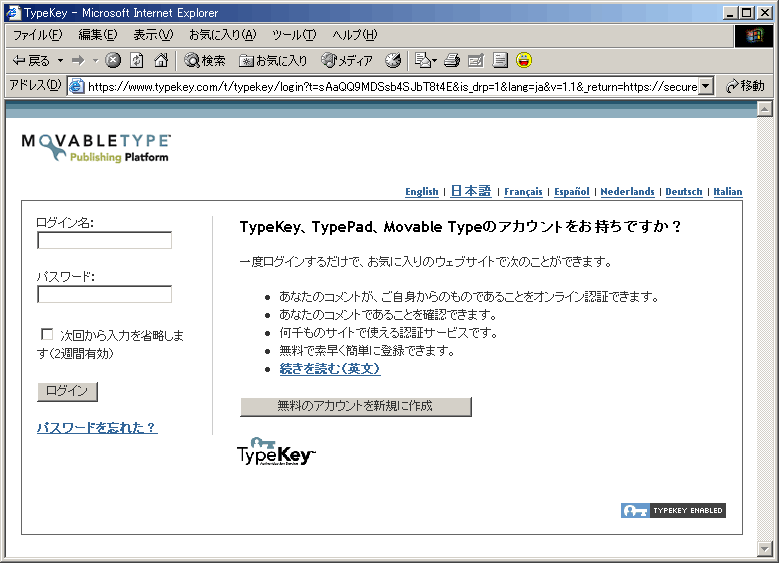
Task: Click the Discuss icon in toolbar
Action: point(500,61)
